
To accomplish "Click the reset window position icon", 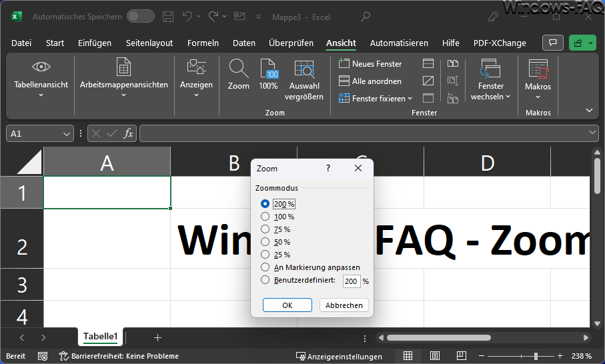I will pyautogui.click(x=453, y=98).
